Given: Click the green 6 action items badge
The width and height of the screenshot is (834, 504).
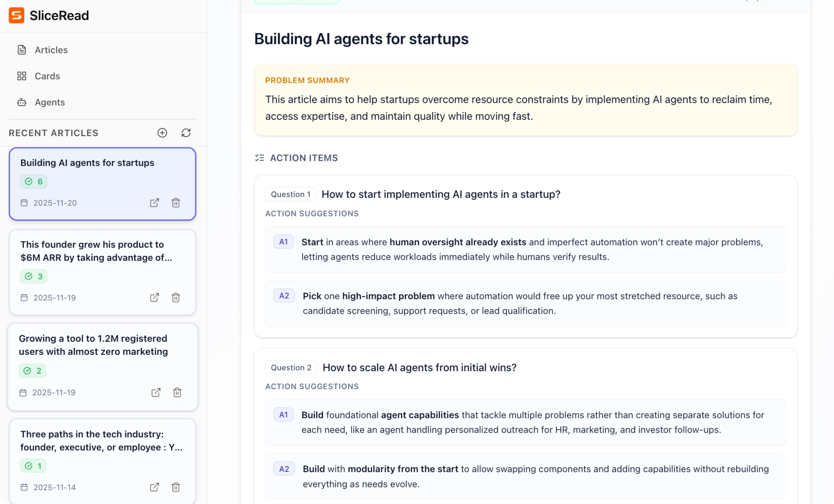Looking at the screenshot, I should (33, 181).
